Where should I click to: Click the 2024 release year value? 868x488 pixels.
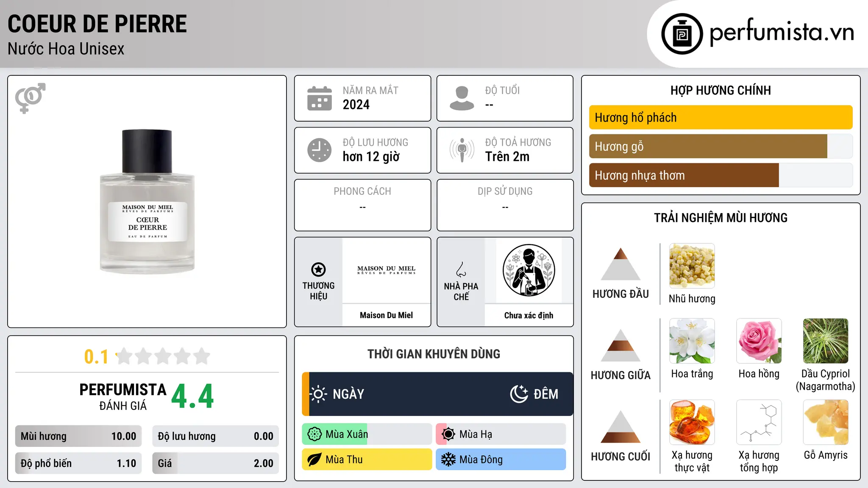[356, 105]
